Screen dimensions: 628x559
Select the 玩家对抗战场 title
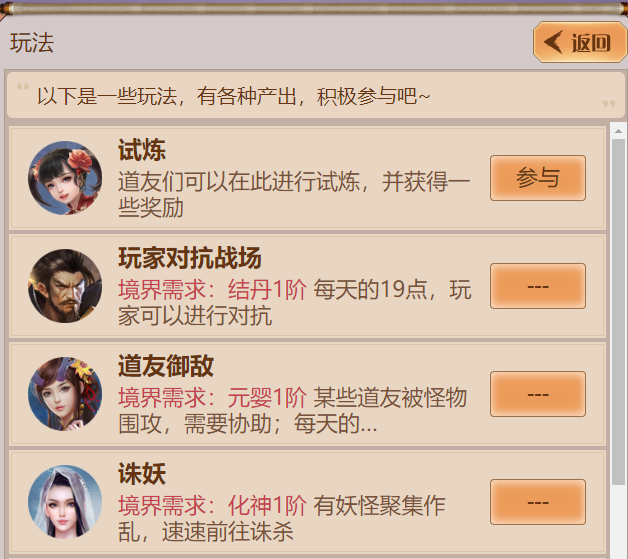tap(189, 258)
